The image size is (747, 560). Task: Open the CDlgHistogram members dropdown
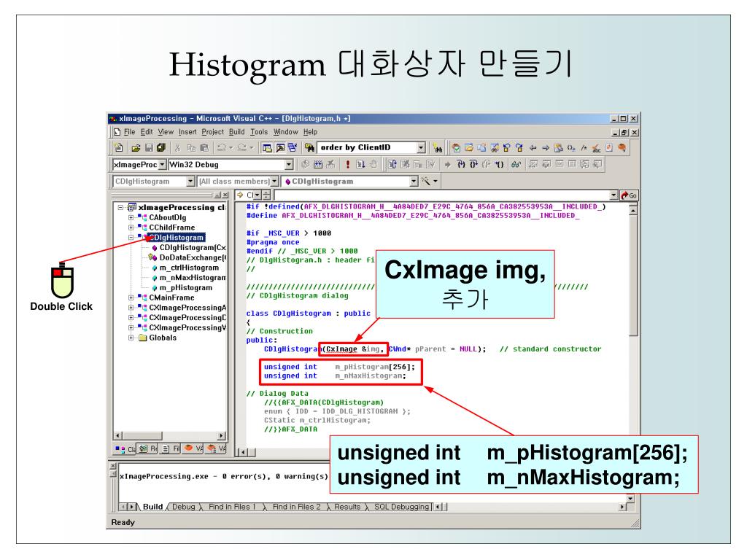414,182
